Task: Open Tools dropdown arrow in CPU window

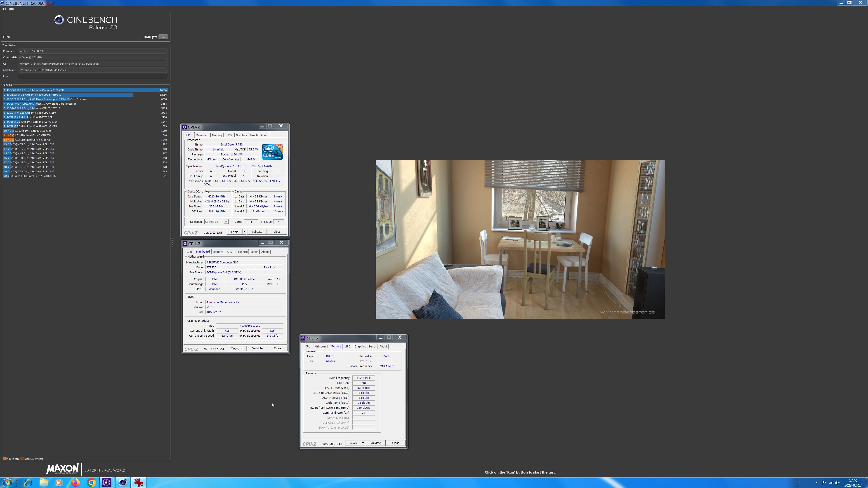Action: (244, 232)
